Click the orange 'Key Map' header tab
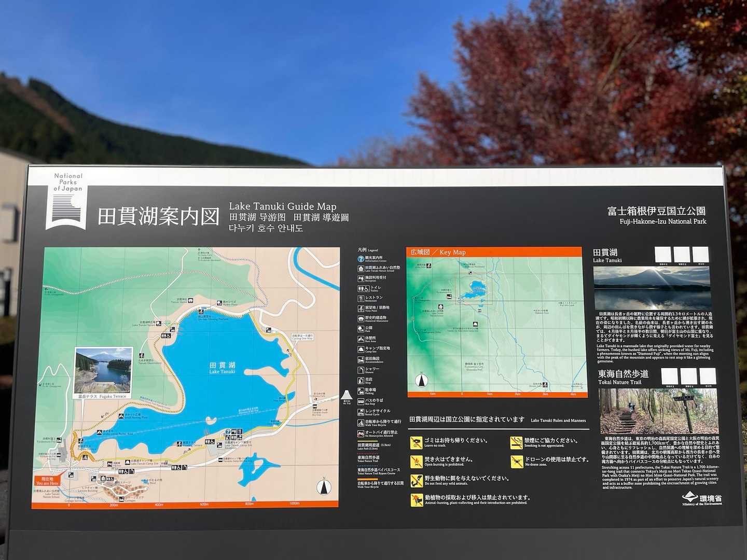The image size is (747, 560). (x=493, y=252)
